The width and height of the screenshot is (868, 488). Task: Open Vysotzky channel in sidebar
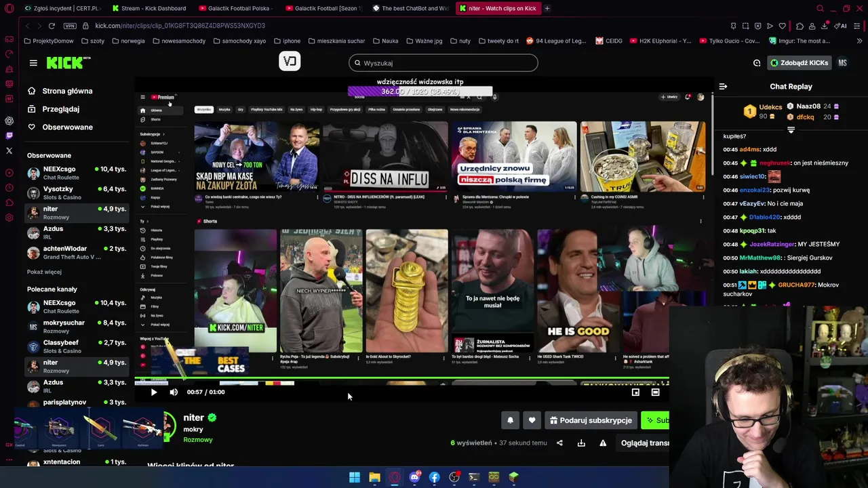(76, 192)
